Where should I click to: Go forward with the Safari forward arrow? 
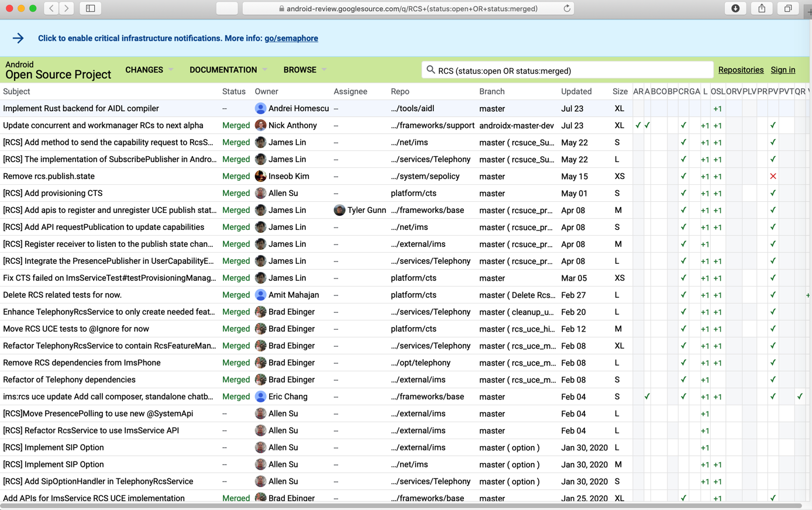[67, 8]
